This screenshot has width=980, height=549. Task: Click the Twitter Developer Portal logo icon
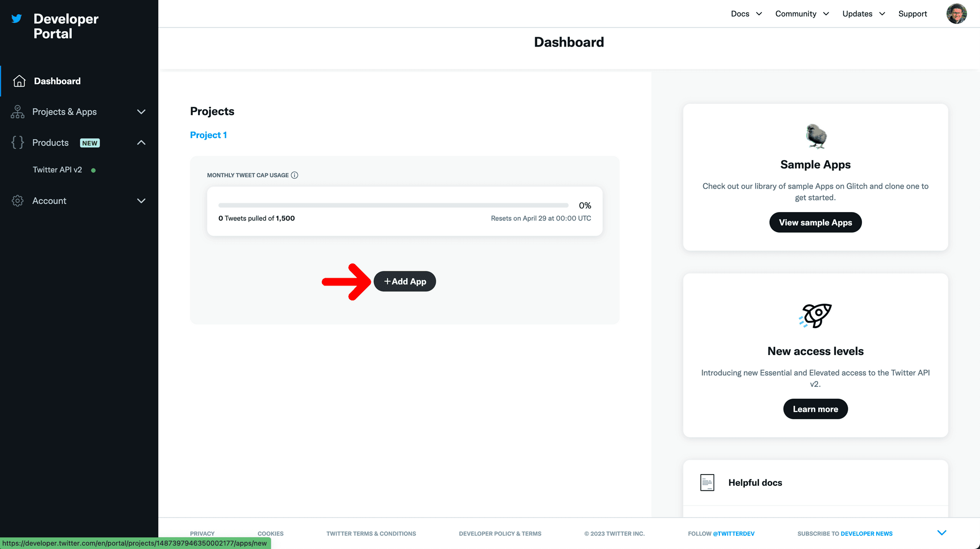(17, 19)
